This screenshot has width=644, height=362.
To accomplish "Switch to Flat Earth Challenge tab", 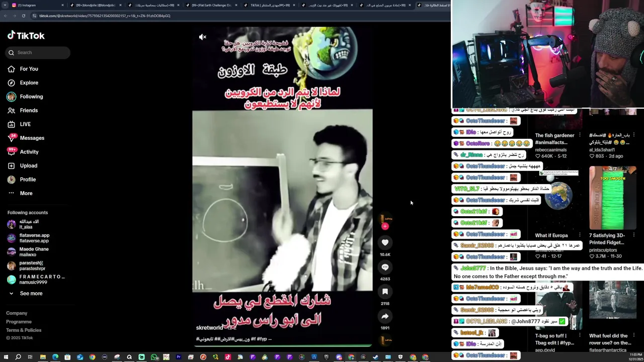I will tap(211, 5).
